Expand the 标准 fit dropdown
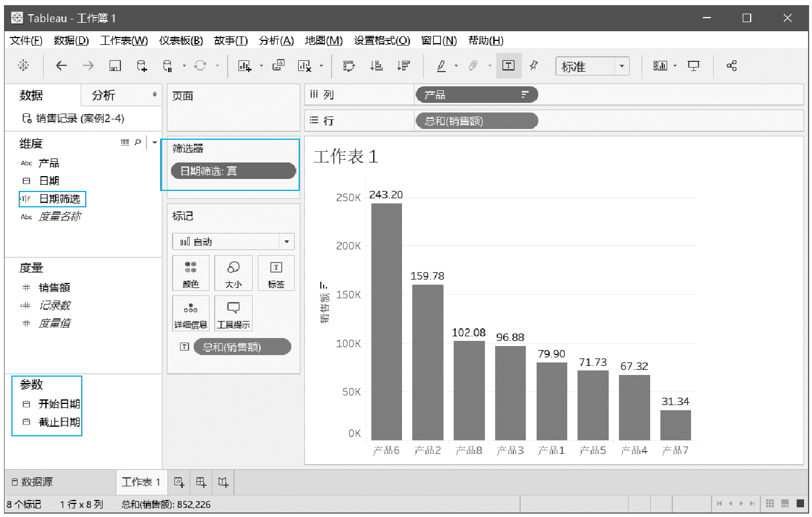The height and width of the screenshot is (517, 812). pos(622,66)
